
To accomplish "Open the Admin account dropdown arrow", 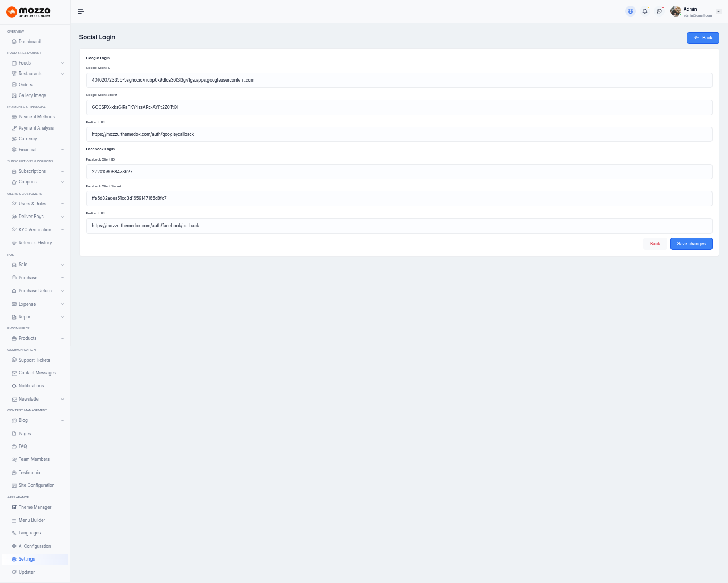I will click(x=718, y=11).
